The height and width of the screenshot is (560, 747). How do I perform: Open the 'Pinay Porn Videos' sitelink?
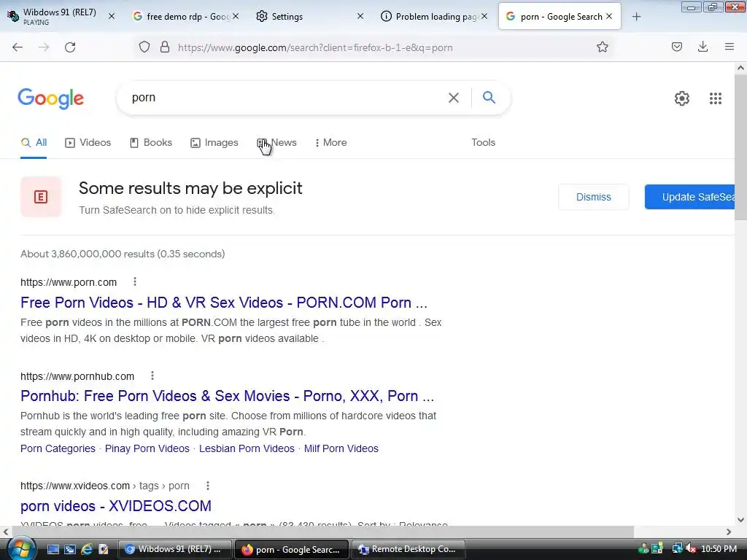pos(147,448)
